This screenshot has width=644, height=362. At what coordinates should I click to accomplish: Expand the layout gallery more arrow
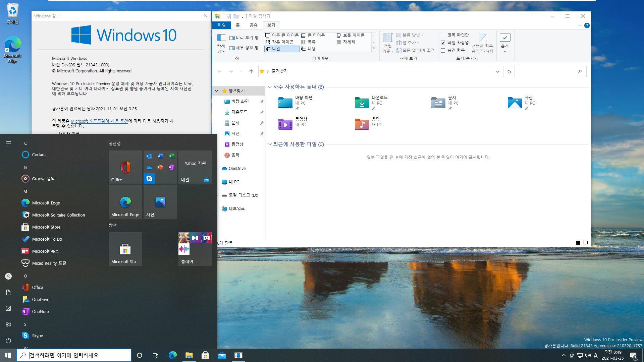[x=374, y=49]
